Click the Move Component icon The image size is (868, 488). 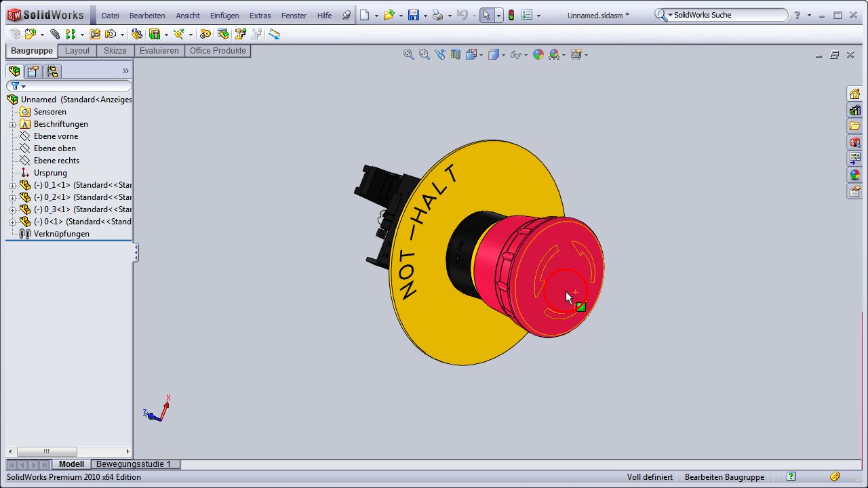[x=111, y=34]
